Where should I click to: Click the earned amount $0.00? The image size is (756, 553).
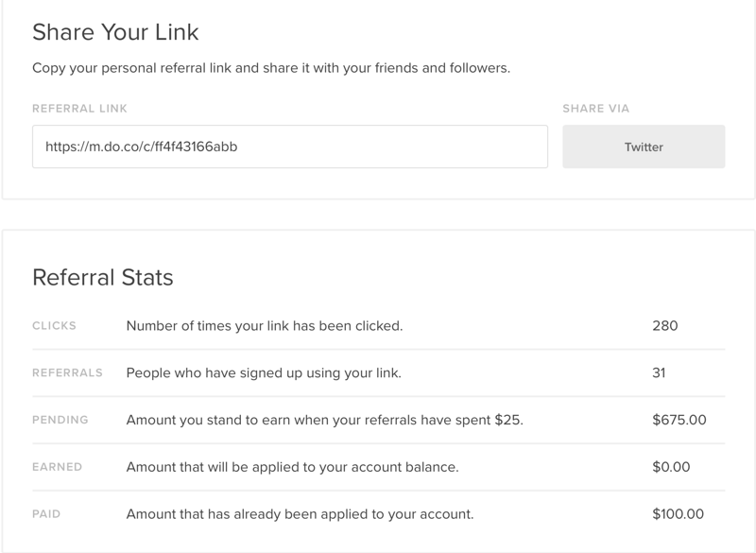coord(672,467)
